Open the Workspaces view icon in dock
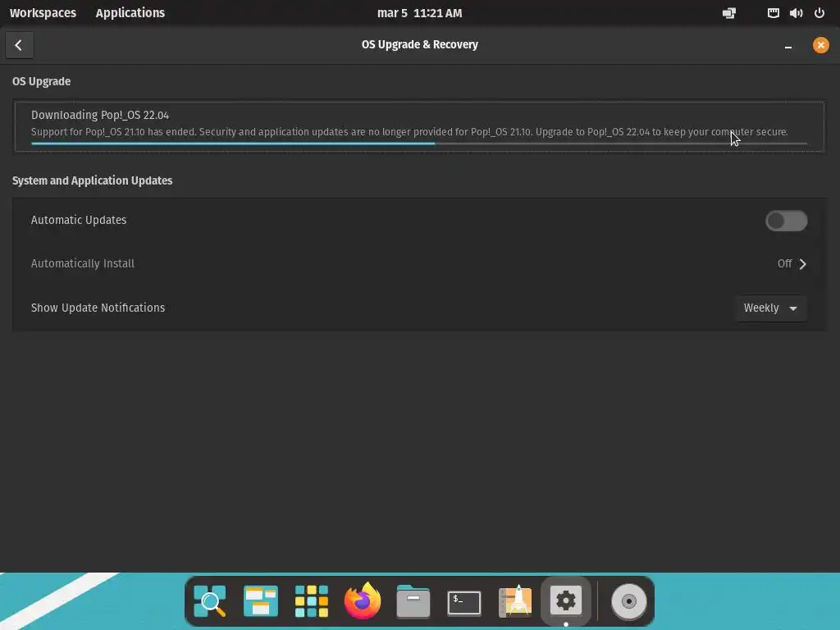The height and width of the screenshot is (630, 840). point(260,601)
